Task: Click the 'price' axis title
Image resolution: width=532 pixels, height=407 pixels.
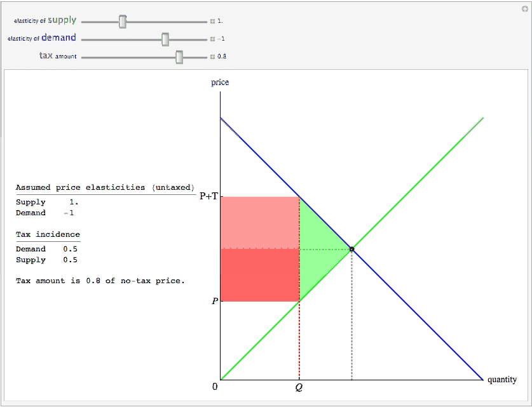Action: pos(220,83)
